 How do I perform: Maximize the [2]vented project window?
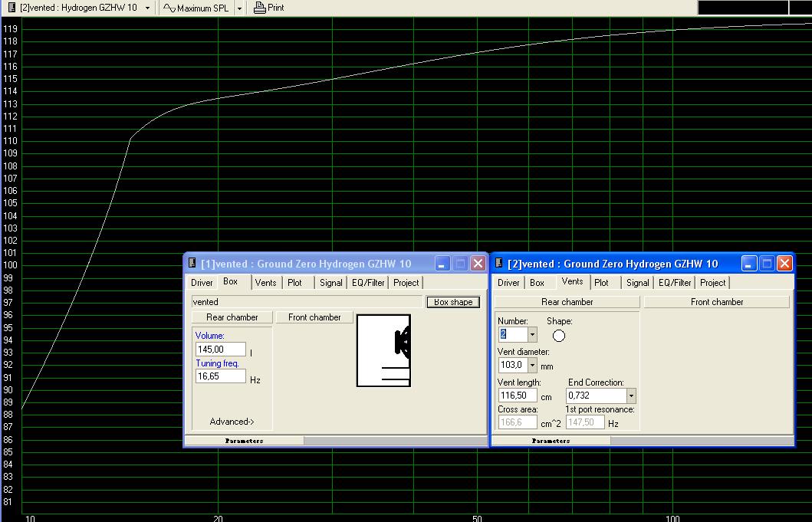click(x=767, y=264)
